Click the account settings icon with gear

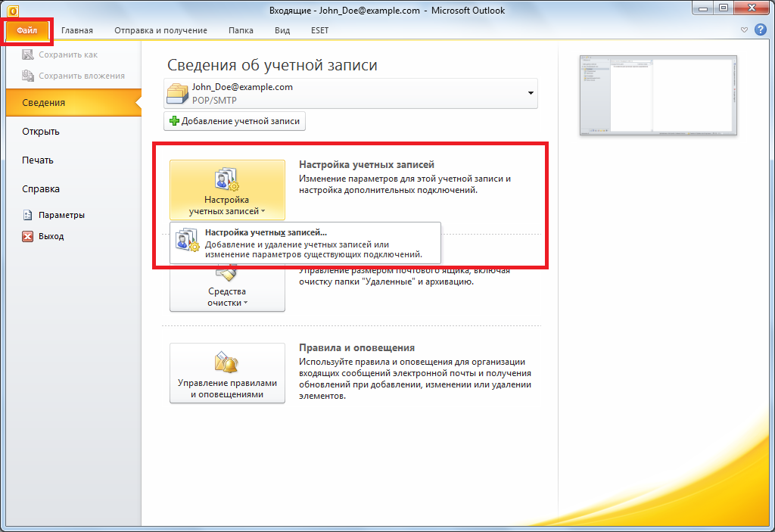pos(227,179)
